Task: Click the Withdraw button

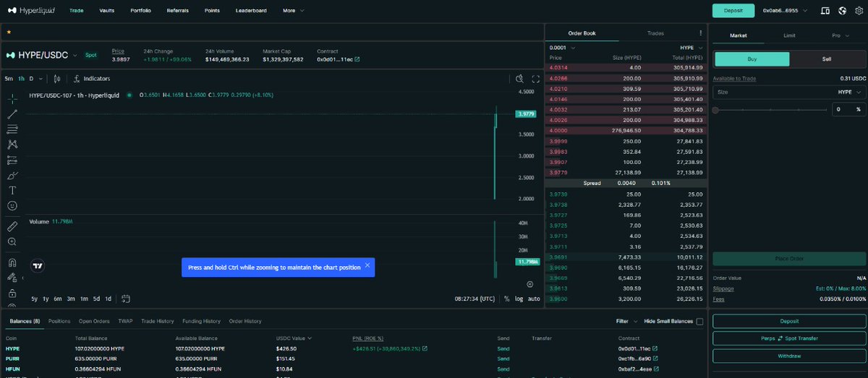Action: [x=788, y=356]
